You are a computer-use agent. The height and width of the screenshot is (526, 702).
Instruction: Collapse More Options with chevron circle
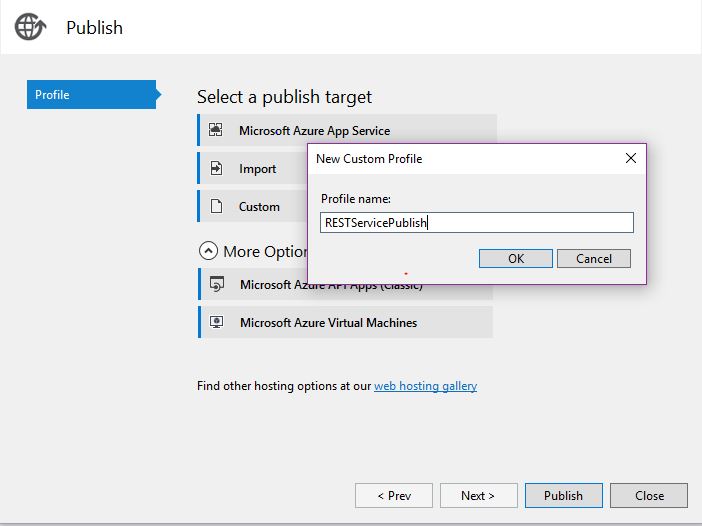click(x=208, y=251)
